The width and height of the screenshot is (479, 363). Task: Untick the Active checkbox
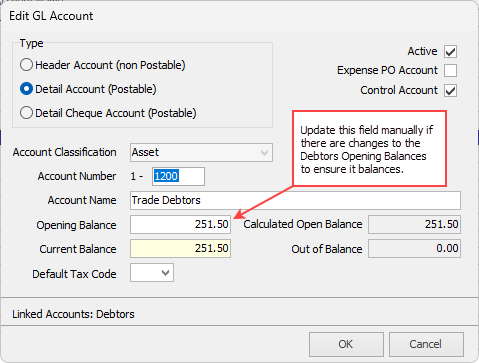click(x=450, y=52)
